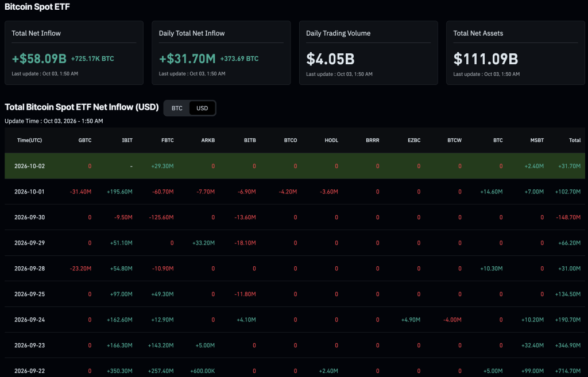Click the MSBT column header
Image resolution: width=588 pixels, height=377 pixels.
point(537,140)
